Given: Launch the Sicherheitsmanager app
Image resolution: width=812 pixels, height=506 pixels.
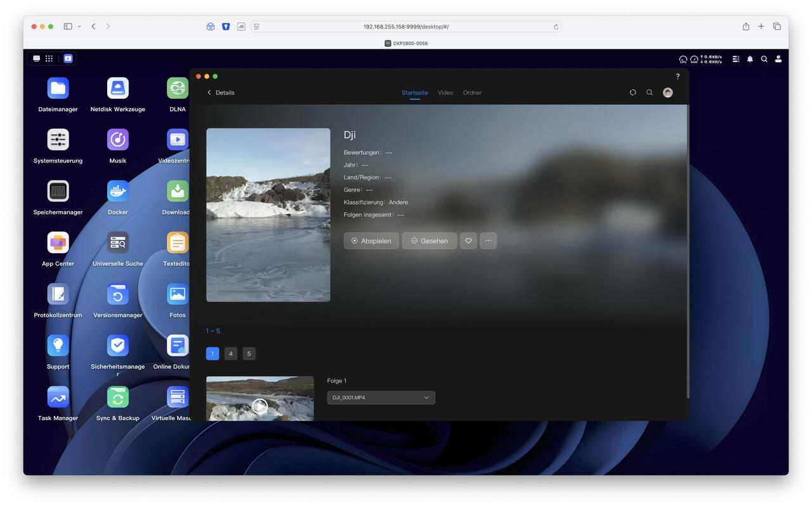Looking at the screenshot, I should 118,346.
